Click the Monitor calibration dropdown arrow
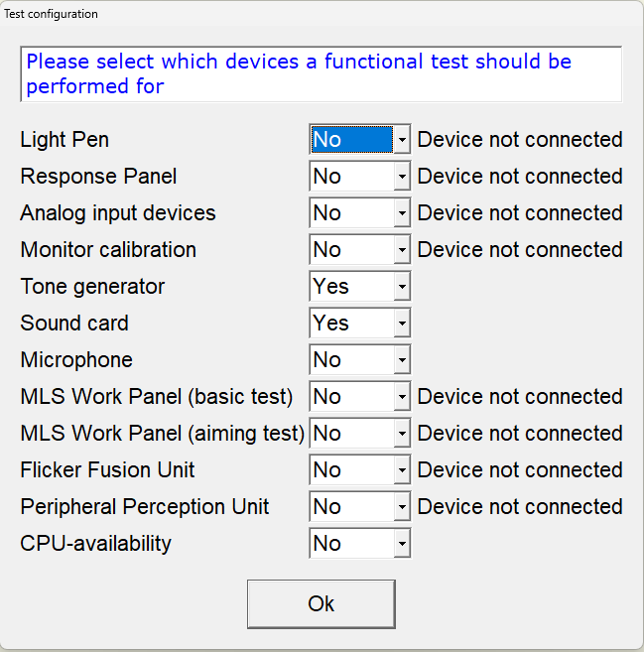Viewport: 644px width, 652px height. pos(402,250)
